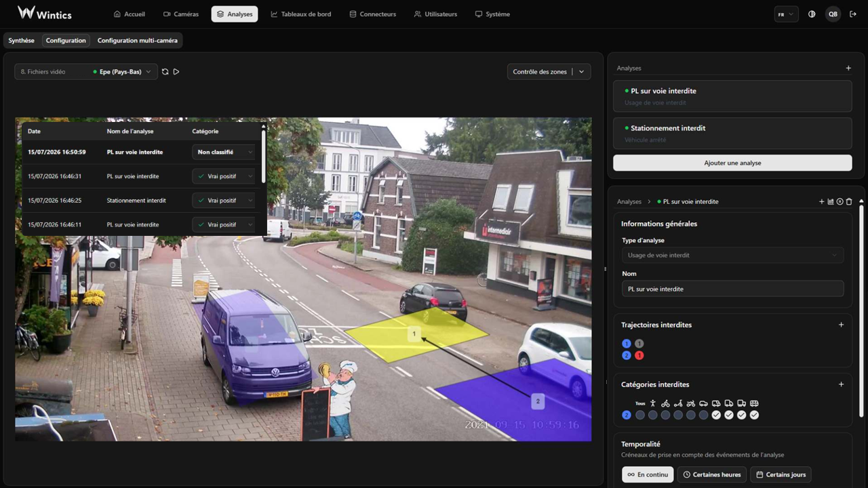The height and width of the screenshot is (488, 868).
Task: Open category dropdown for 16:46:11 event
Action: tap(223, 224)
